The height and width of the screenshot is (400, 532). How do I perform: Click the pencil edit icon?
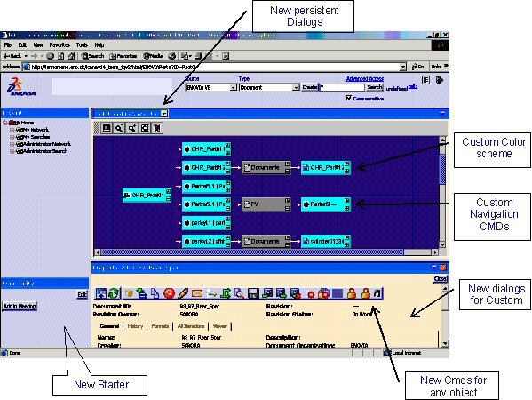pos(183,293)
